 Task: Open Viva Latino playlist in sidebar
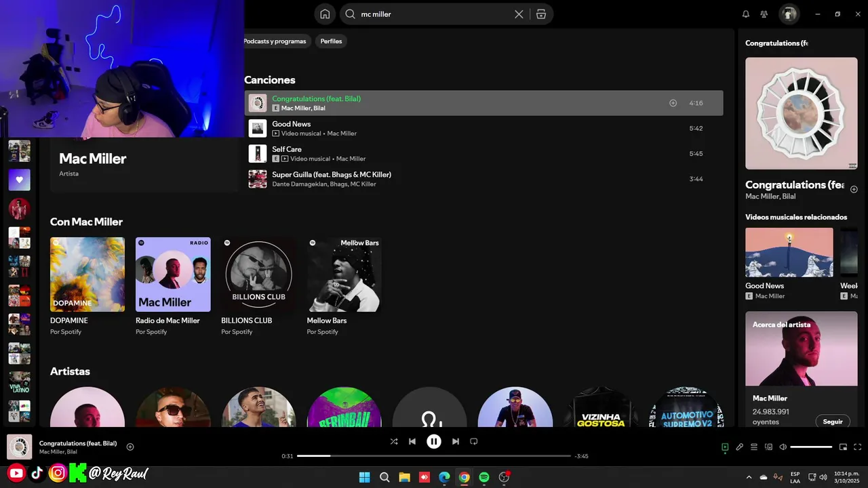tap(19, 382)
